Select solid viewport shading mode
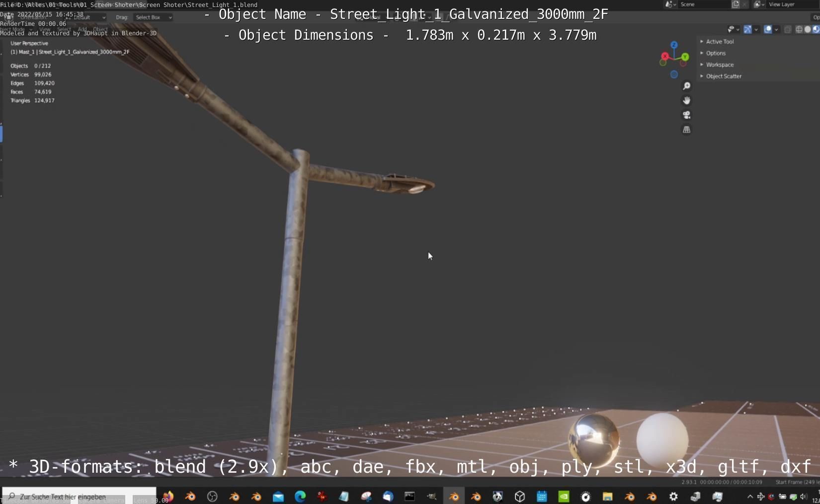This screenshot has height=504, width=820. click(808, 29)
